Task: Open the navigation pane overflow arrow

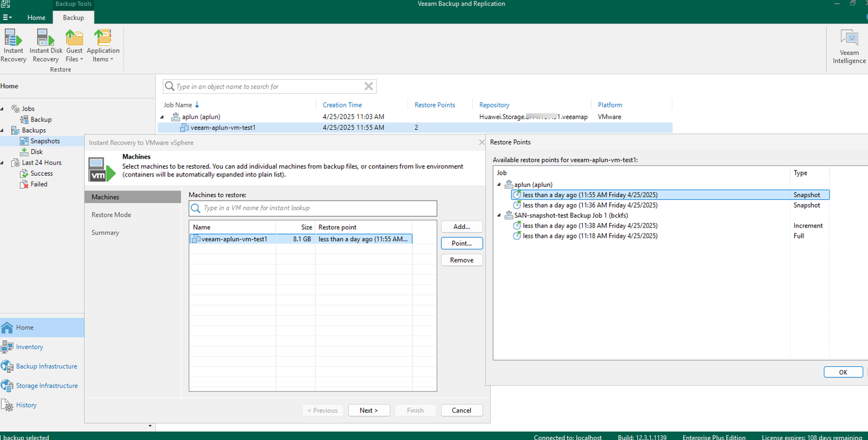Action: pyautogui.click(x=150, y=426)
